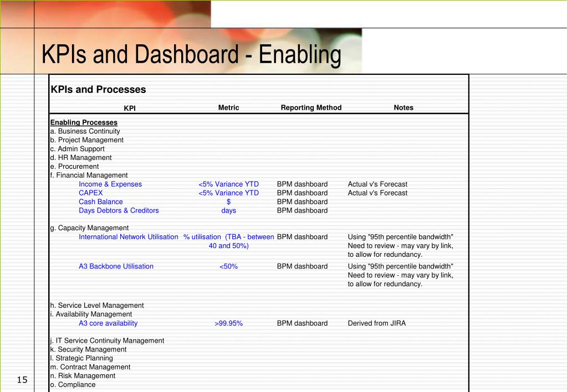
Task: Click the "Notes" column header
Action: click(403, 107)
